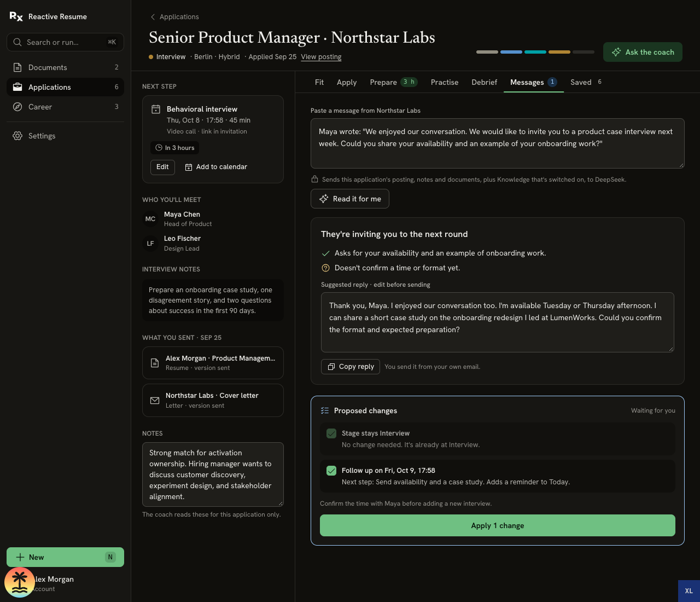Click the amber stage progress segment

tap(559, 52)
